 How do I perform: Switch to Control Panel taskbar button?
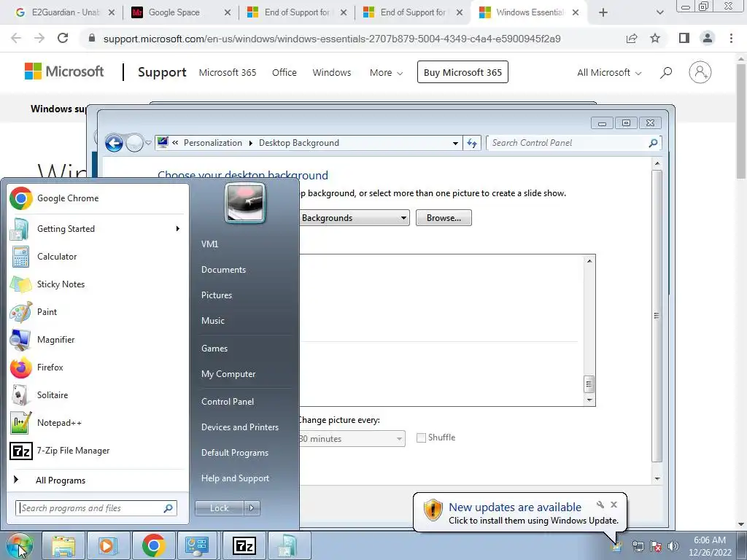coord(197,545)
